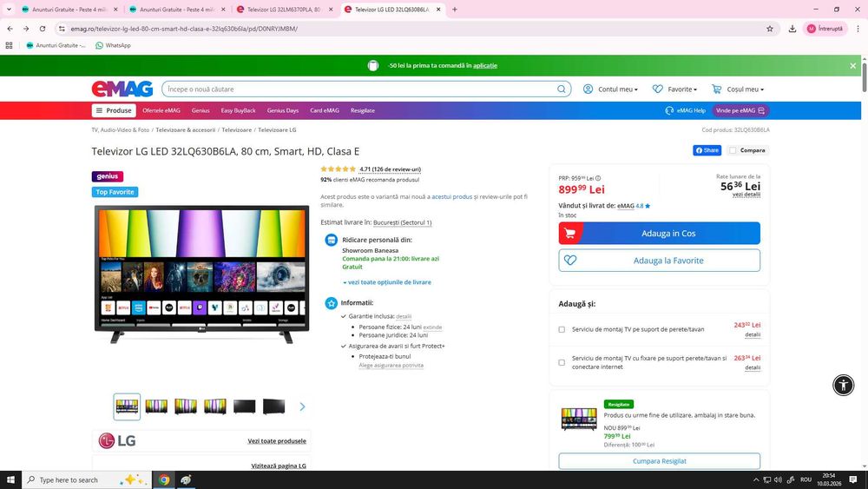Tick the Compara checkbox

click(733, 150)
